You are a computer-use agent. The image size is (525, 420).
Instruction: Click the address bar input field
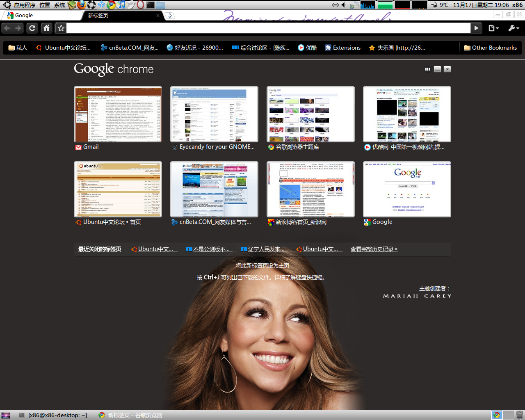coord(268,28)
